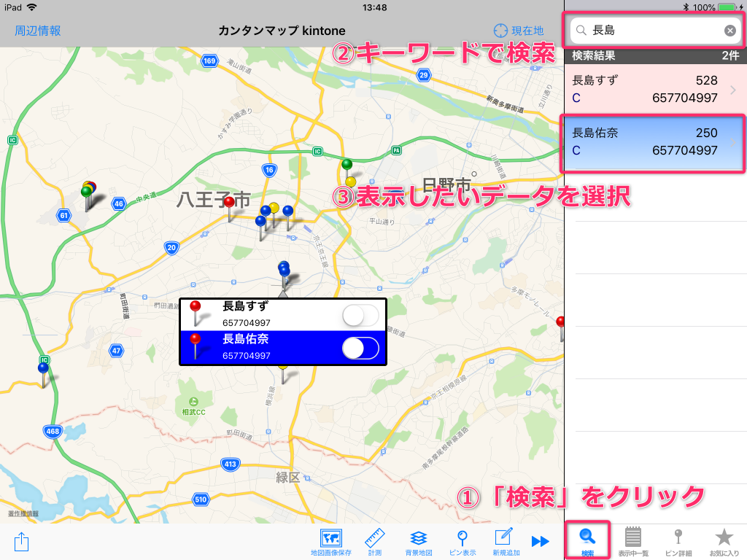Open the share sheet at bottom left

22,542
